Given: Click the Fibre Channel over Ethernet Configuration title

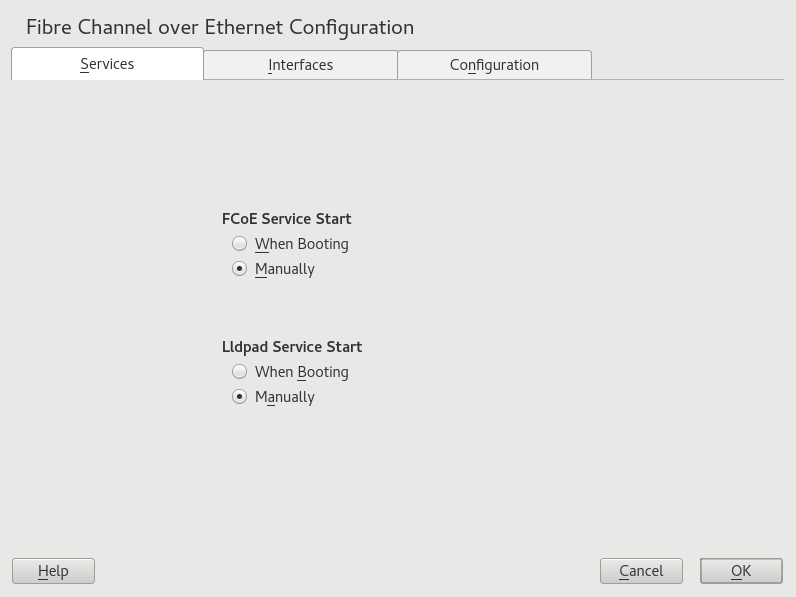Looking at the screenshot, I should 220,27.
